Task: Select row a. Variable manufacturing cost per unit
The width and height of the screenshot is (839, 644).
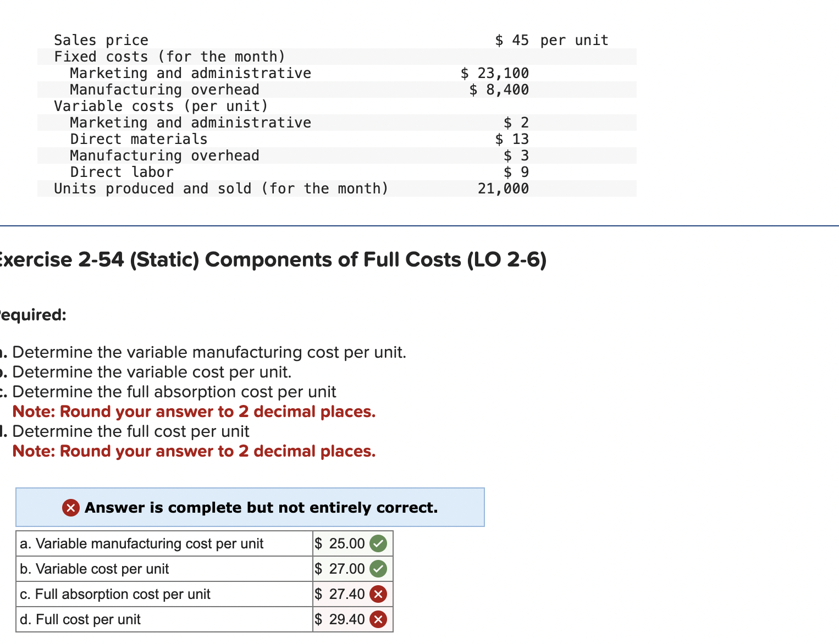Action: (141, 543)
